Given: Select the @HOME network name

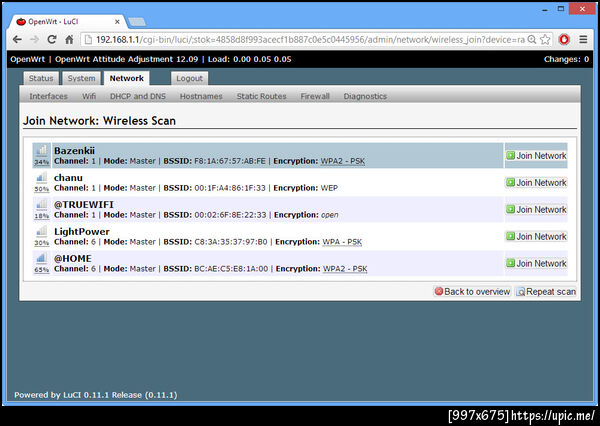Looking at the screenshot, I should pos(73,258).
